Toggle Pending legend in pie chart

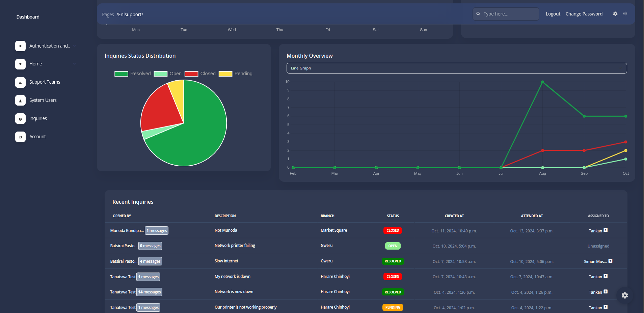pos(236,74)
